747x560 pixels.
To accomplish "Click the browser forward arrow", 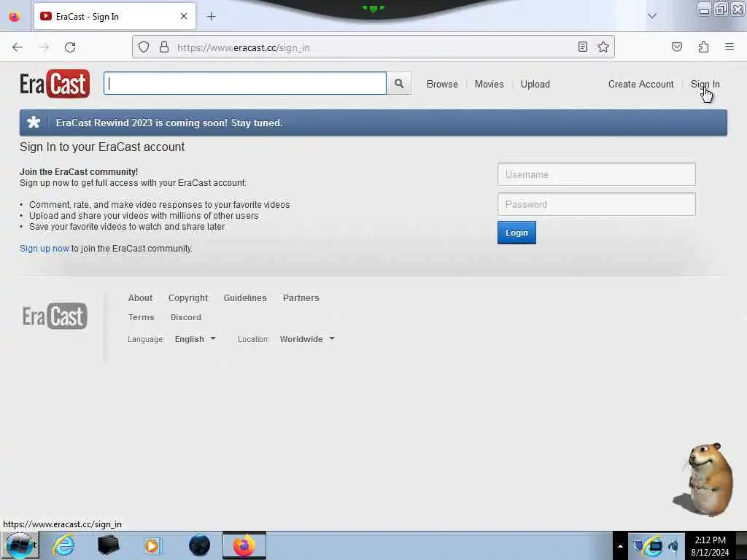I will (x=44, y=47).
